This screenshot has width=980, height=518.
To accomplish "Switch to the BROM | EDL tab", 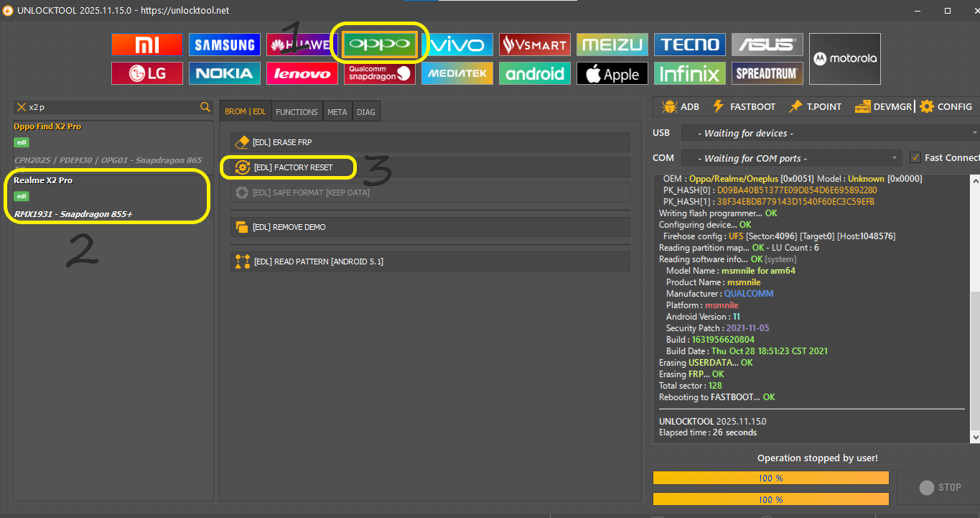I will tap(246, 111).
